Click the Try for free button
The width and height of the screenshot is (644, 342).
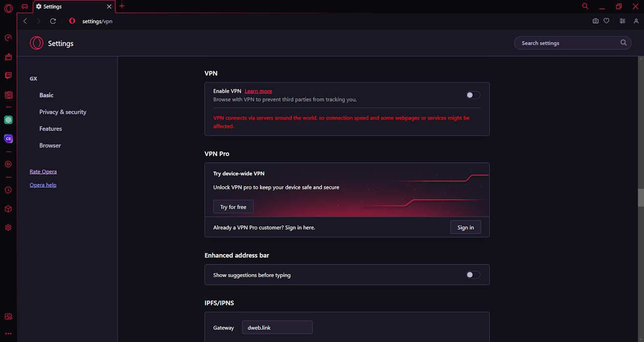coord(233,207)
